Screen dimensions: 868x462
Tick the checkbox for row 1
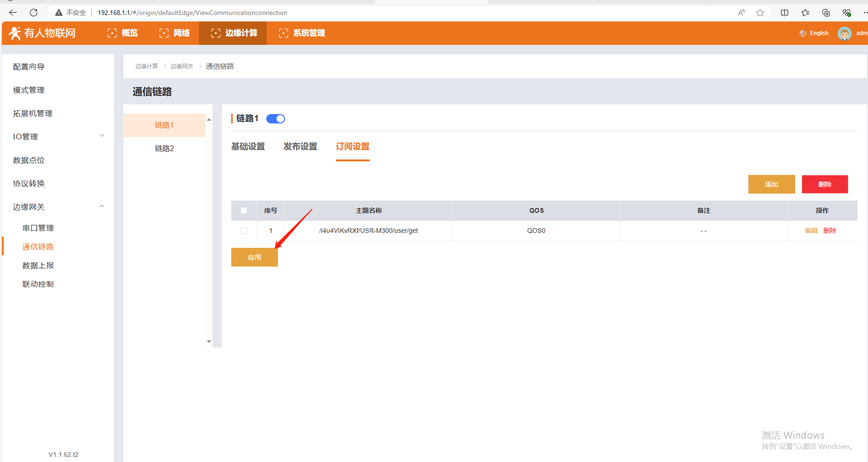pyautogui.click(x=244, y=231)
